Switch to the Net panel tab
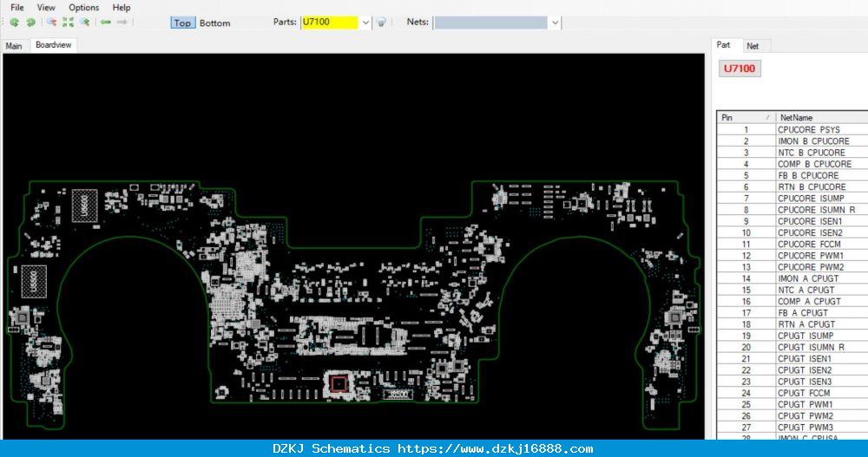This screenshot has height=457, width=868. pyautogui.click(x=753, y=46)
